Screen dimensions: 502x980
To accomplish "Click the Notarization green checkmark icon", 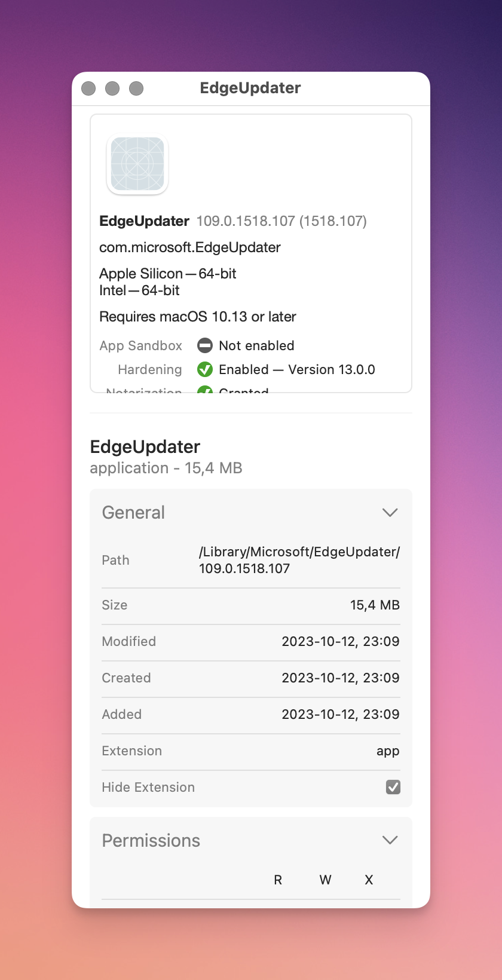I will click(205, 390).
